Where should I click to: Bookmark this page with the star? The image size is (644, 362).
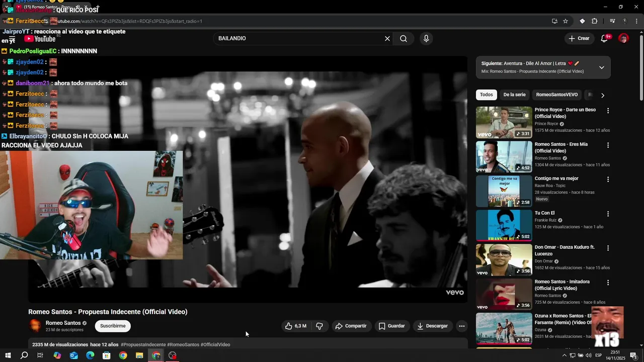[x=566, y=21]
